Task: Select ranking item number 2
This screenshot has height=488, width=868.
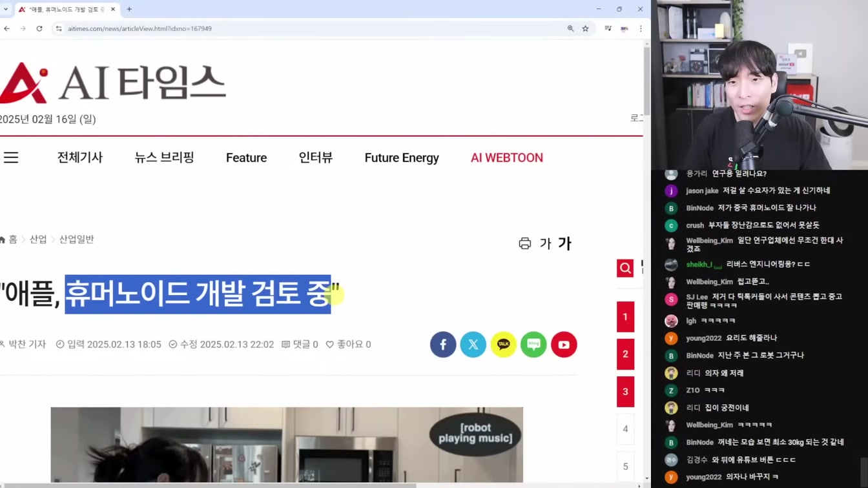Action: [625, 354]
